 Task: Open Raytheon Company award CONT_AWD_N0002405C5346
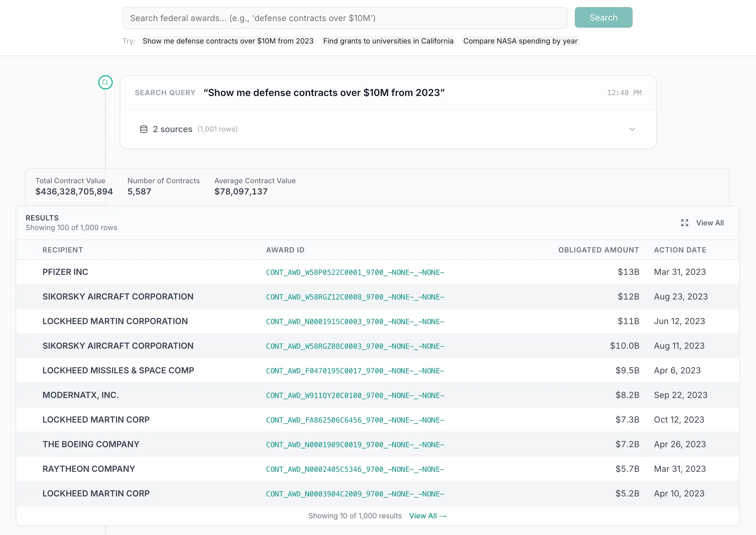coord(355,469)
